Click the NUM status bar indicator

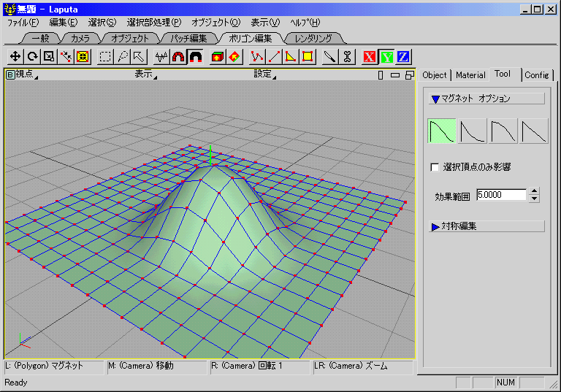505,383
